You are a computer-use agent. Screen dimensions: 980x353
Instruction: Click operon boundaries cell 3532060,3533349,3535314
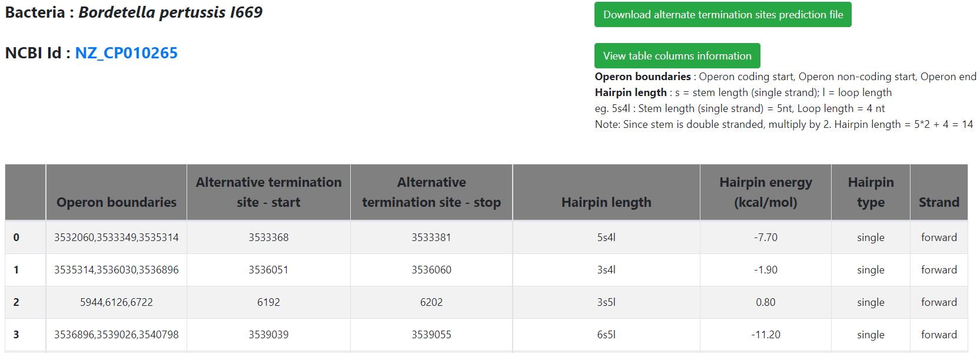click(116, 237)
